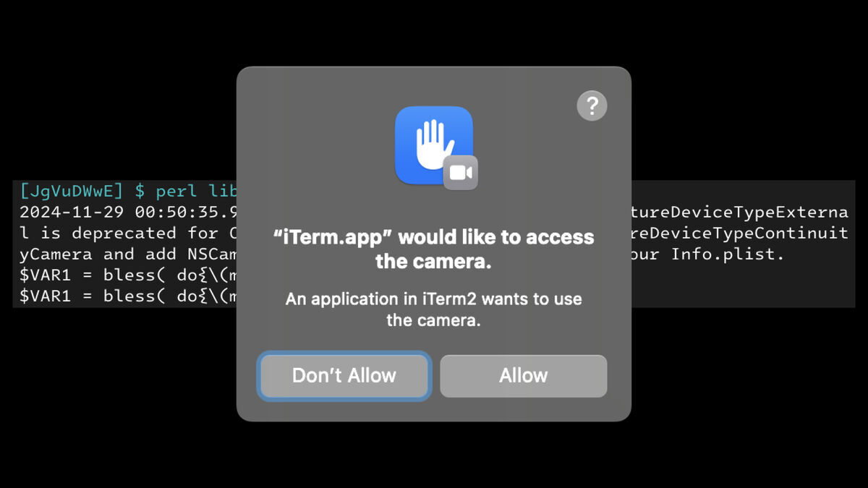Image resolution: width=868 pixels, height=488 pixels.
Task: Click the "An application in iTerm2" description text
Action: 434,309
